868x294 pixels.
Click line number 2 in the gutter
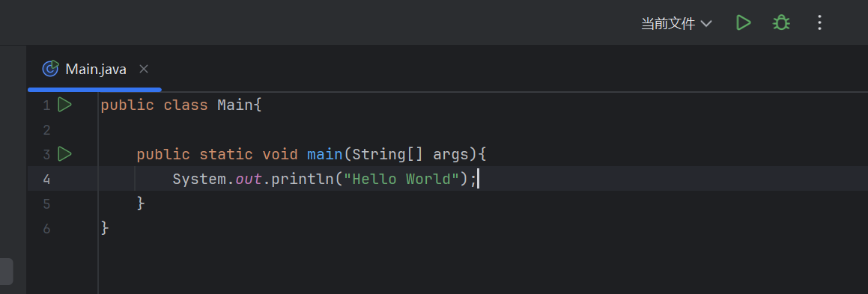(x=46, y=130)
